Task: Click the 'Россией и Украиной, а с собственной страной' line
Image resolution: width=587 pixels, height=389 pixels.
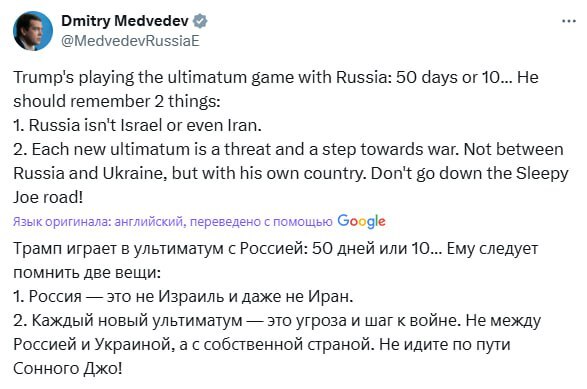Action: pos(262,344)
